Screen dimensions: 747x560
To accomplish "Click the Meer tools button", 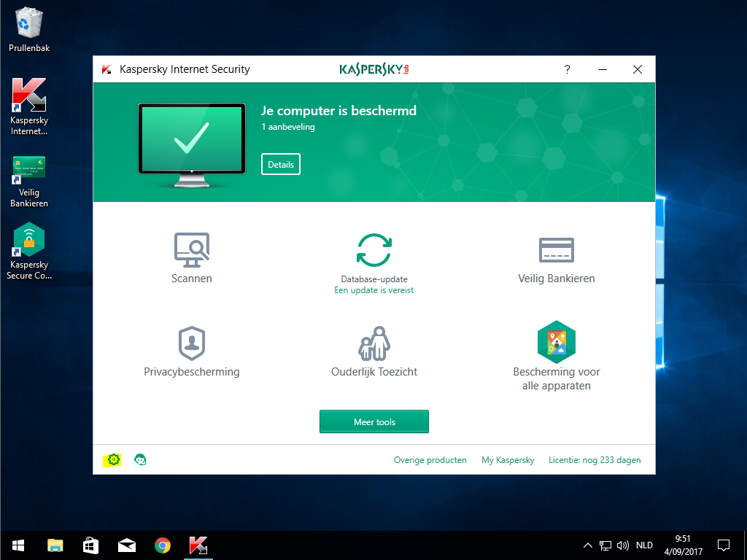I will [x=374, y=422].
